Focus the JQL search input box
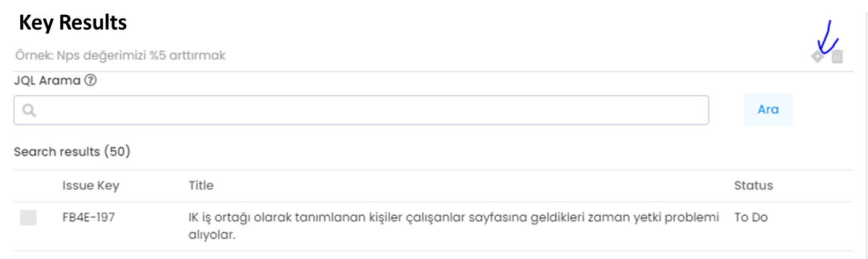This screenshot has width=868, height=259. click(x=361, y=110)
